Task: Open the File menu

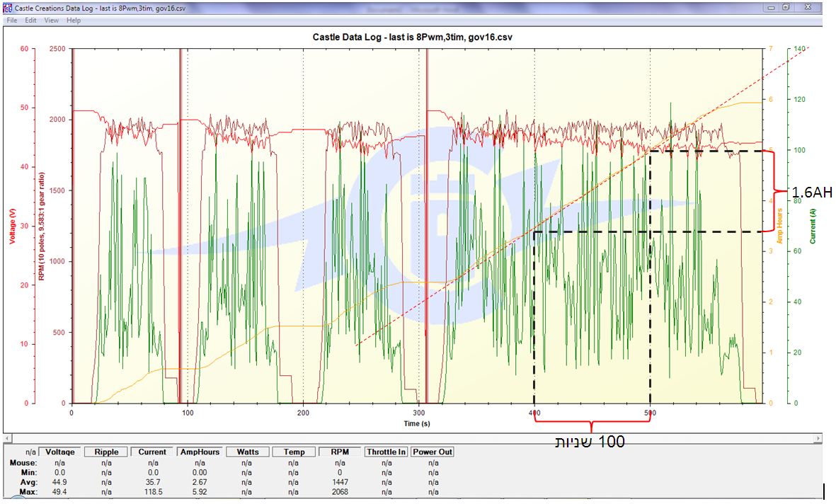Action: (12, 21)
